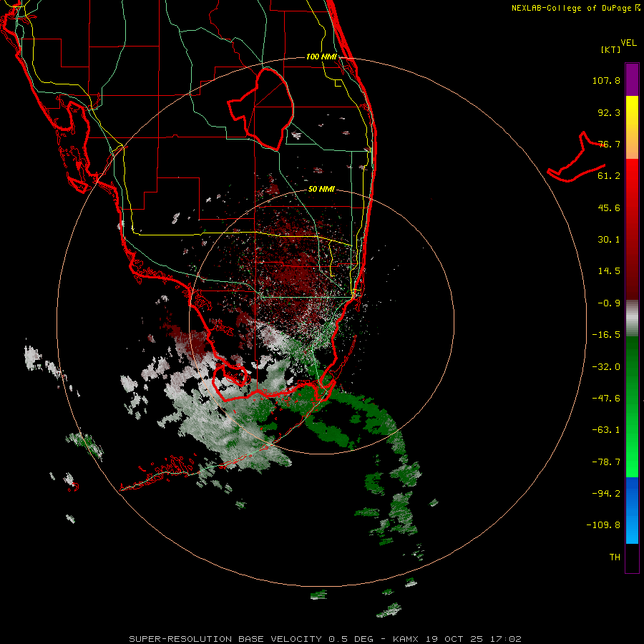The image size is (644, 644).
Task: Select the -16.5 legend value
Action: [606, 335]
